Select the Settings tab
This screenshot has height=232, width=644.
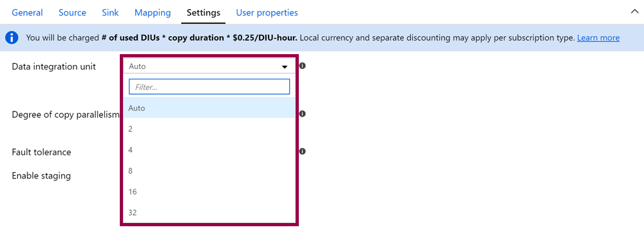pyautogui.click(x=204, y=13)
